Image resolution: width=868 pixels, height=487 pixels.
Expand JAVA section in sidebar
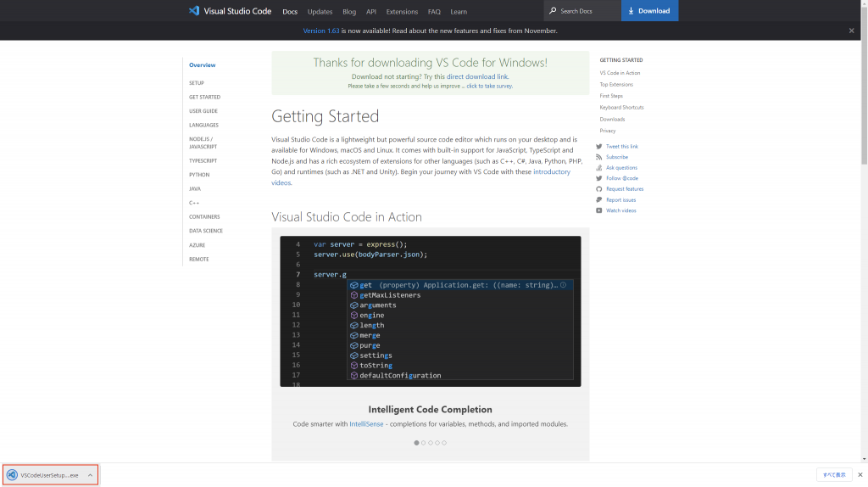[x=195, y=189]
